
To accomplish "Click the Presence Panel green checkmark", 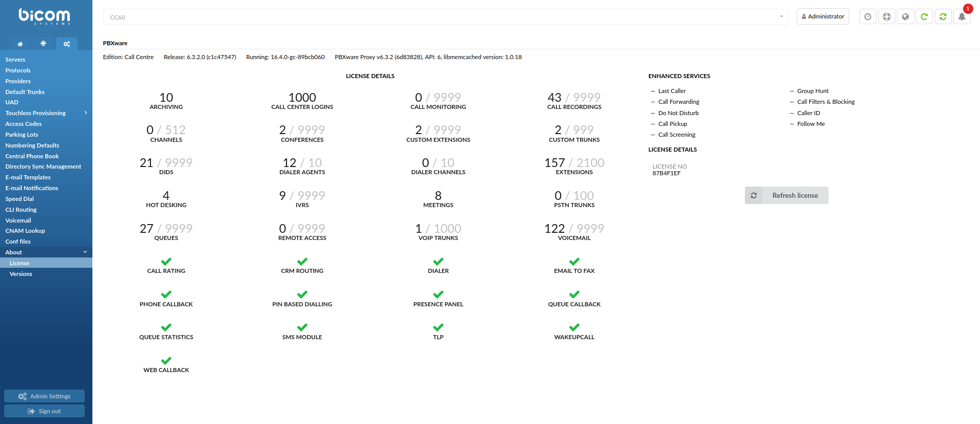I will tap(438, 294).
